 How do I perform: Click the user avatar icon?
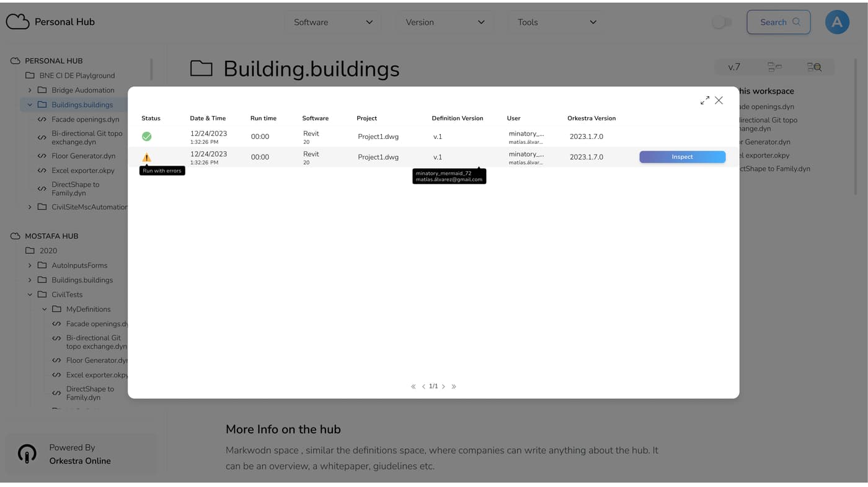[x=837, y=22]
